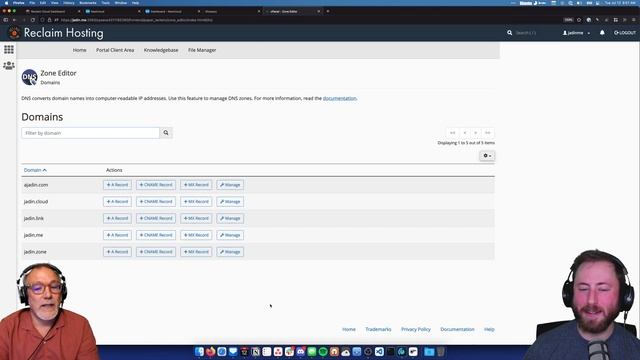Open a new Firefox tab

(328, 11)
